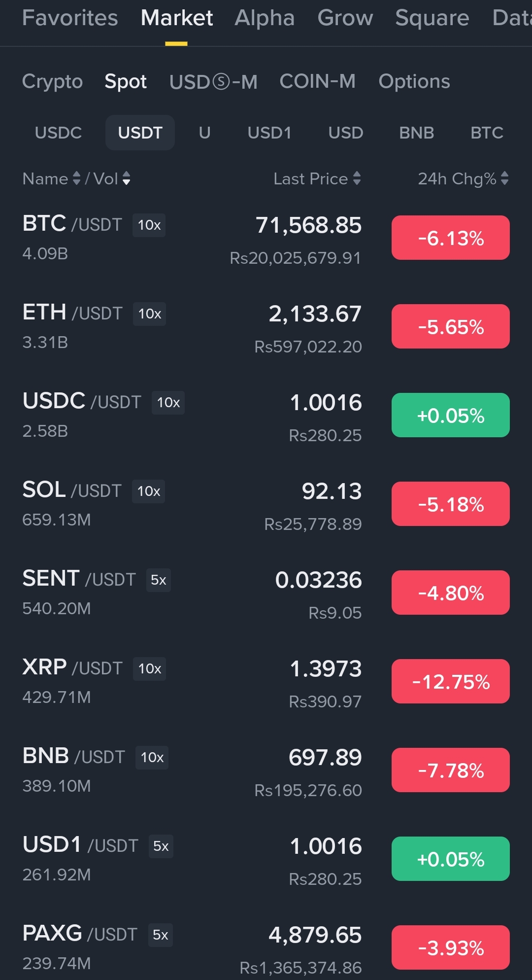Tap BNB 10x leverage badge
This screenshot has height=980, width=532.
[x=152, y=758]
